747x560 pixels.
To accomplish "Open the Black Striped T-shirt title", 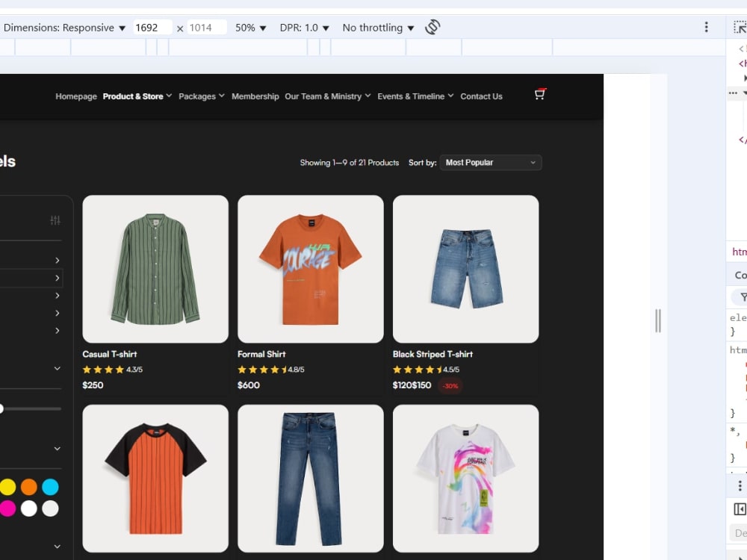I will coord(433,354).
